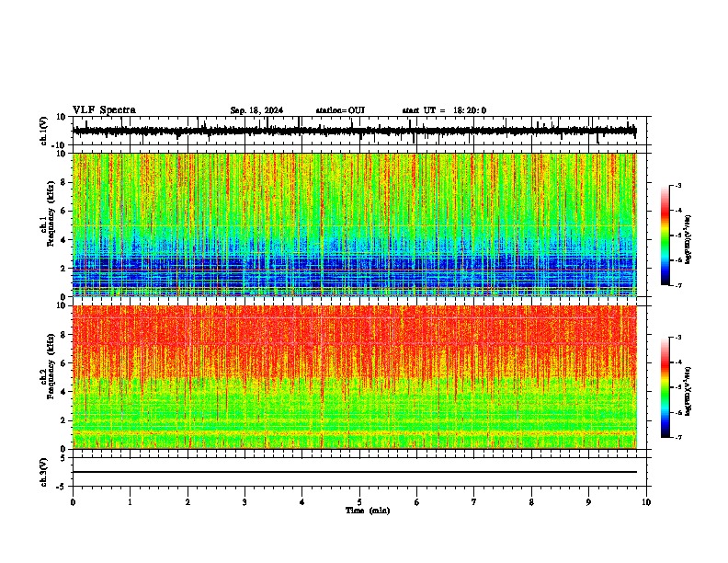The width and height of the screenshot is (728, 563).
Task: Click the -7 label on ch.1 color bar
Action: [677, 285]
